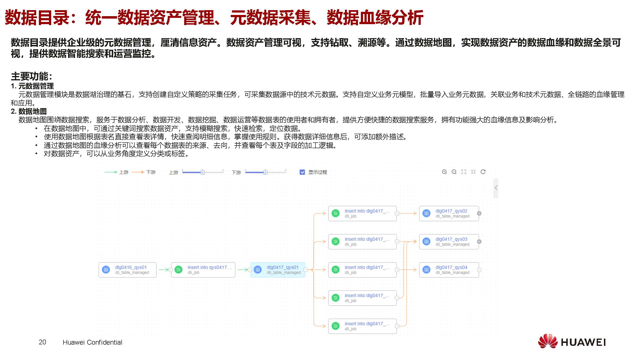This screenshot has width=644, height=362.
Task: Click table icon of dlg0416_qys01 node
Action: pos(106,270)
